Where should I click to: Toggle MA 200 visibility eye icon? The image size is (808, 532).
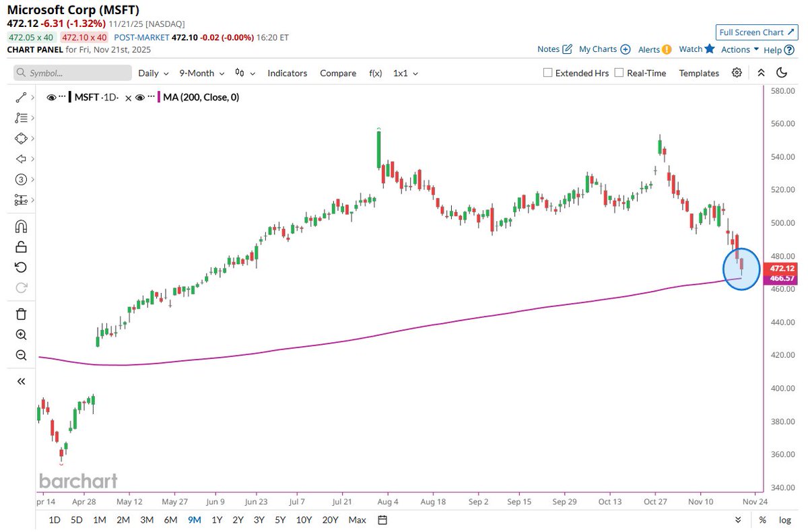[x=140, y=98]
